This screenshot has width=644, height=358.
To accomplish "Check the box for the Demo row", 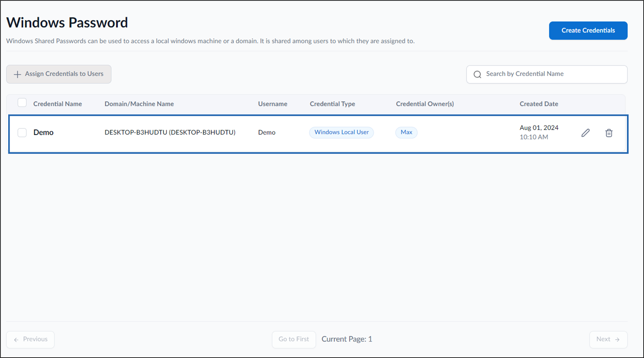I will pyautogui.click(x=22, y=133).
